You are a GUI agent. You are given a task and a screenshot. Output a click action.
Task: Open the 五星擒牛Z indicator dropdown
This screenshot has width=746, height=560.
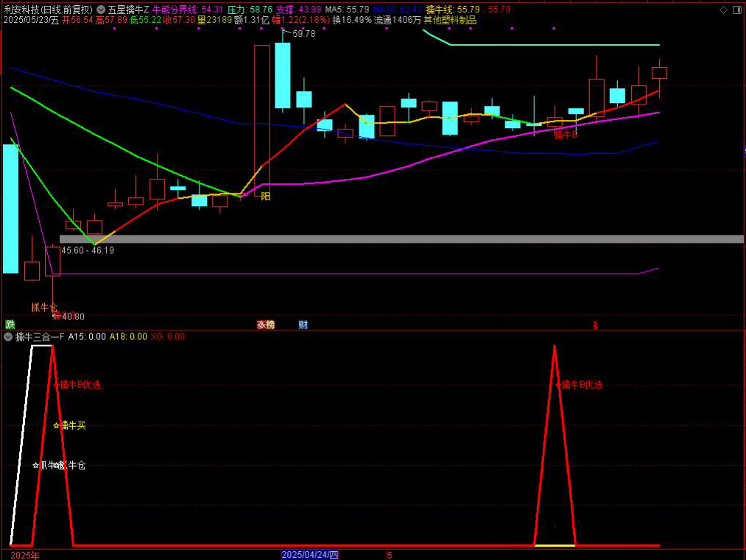101,10
